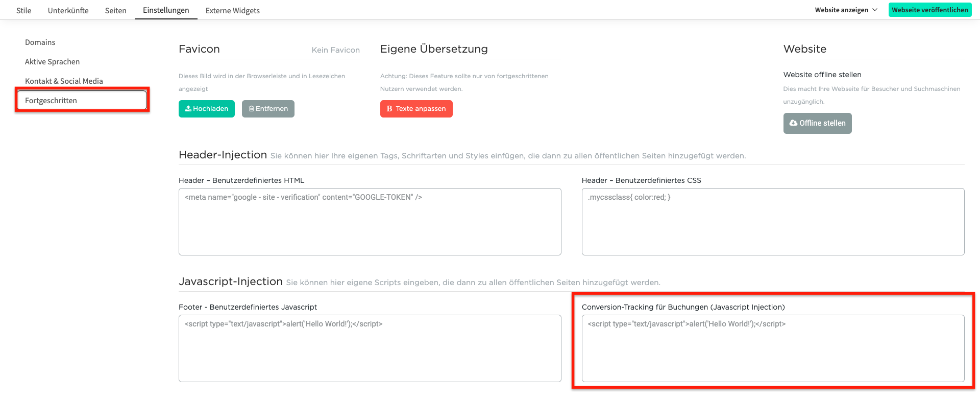Select Aktive Sprachen in the sidebar
Viewport: 980px width, 399px height.
point(52,62)
